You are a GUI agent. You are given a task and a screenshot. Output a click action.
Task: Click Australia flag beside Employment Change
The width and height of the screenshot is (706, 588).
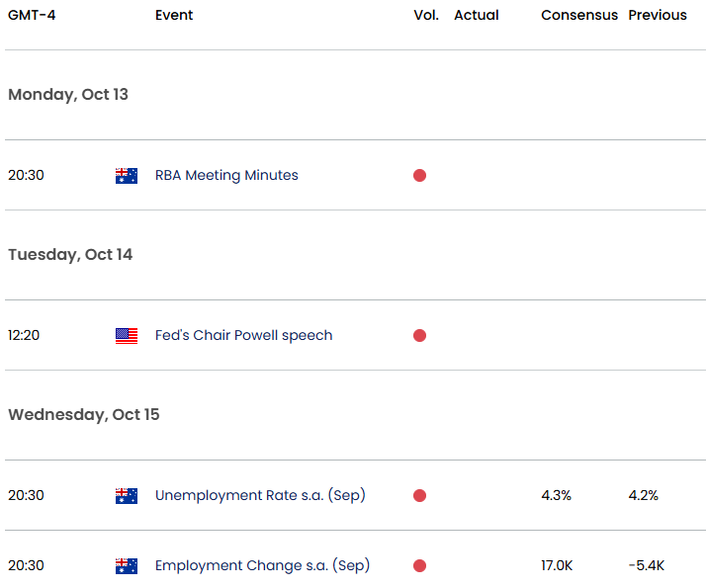pos(127,566)
